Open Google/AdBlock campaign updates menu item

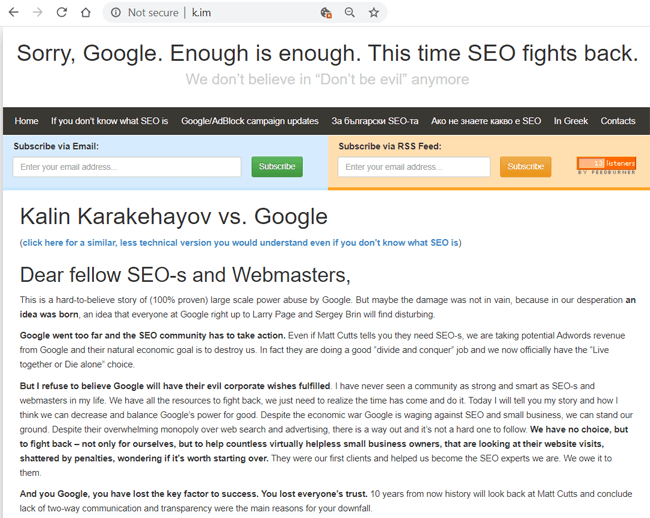[x=250, y=121]
